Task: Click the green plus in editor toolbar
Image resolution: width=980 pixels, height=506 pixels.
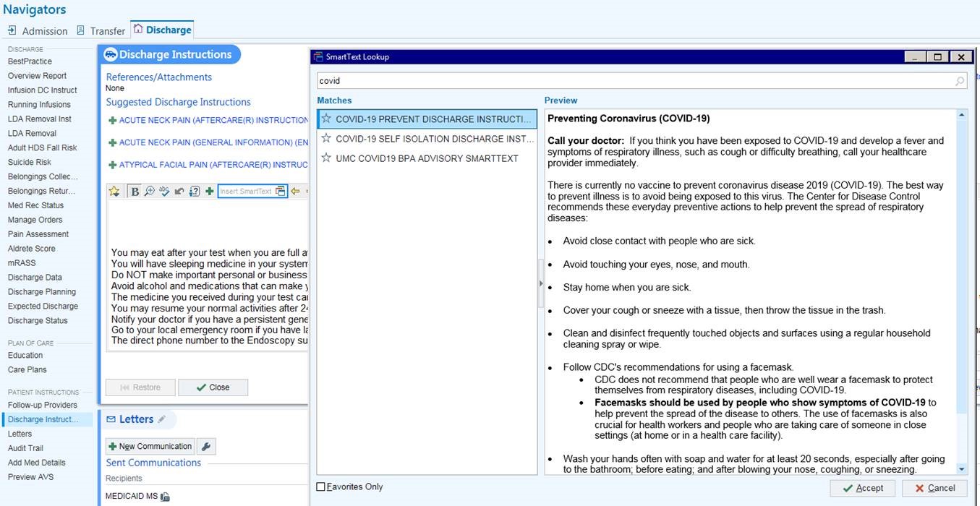Action: (209, 192)
